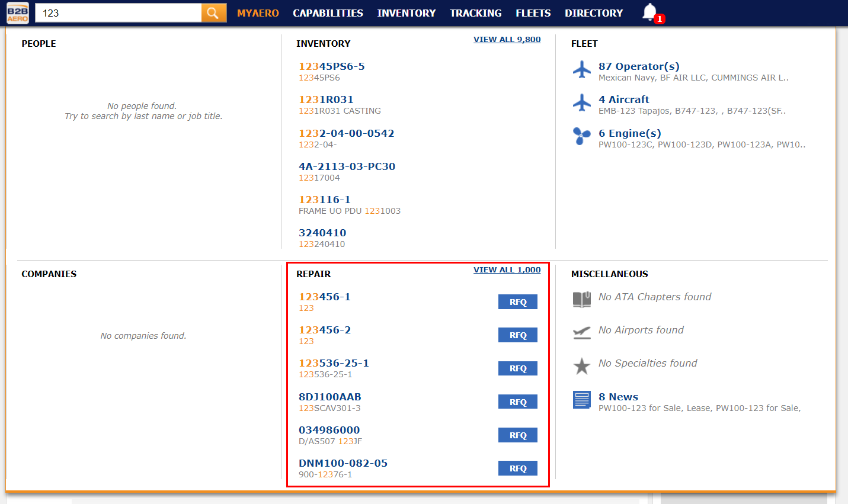The image size is (848, 504).
Task: Open the CAPABILITIES menu
Action: pos(328,13)
